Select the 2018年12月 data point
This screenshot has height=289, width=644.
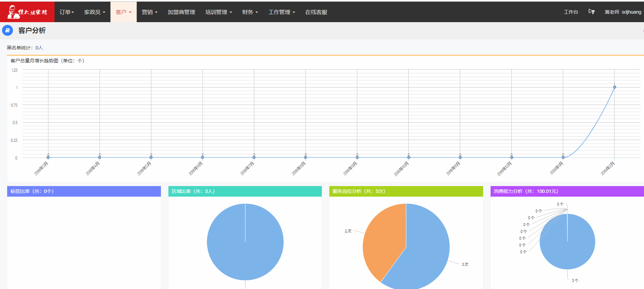pyautogui.click(x=512, y=157)
